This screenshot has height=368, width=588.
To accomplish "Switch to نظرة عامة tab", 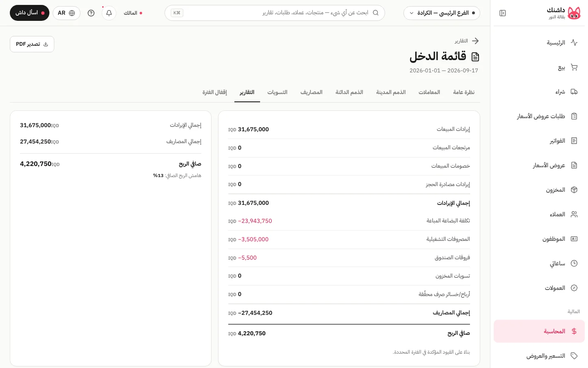I will tap(464, 92).
